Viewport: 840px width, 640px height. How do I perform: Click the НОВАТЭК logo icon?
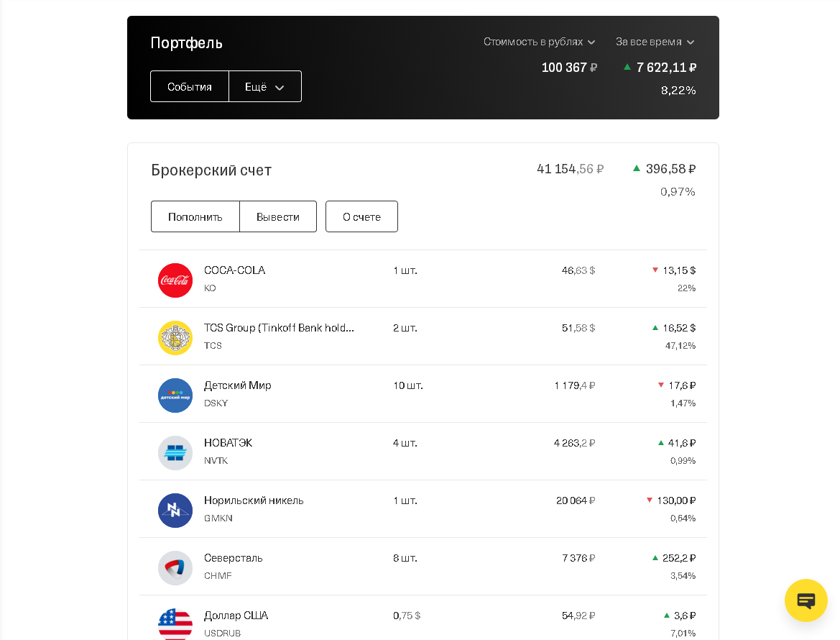pyautogui.click(x=175, y=453)
